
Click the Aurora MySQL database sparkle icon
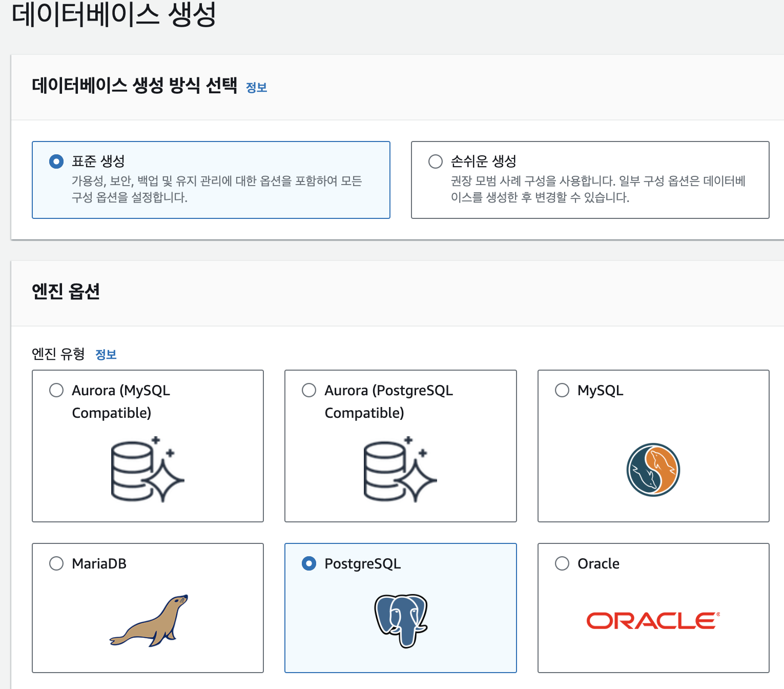coord(148,469)
